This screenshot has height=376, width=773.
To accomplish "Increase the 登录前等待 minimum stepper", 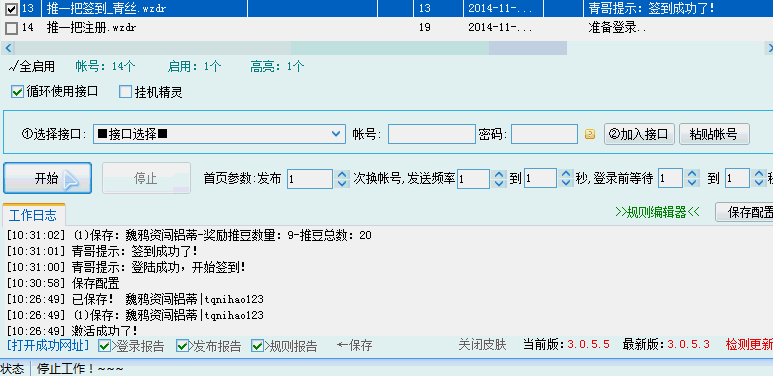I will click(x=693, y=174).
